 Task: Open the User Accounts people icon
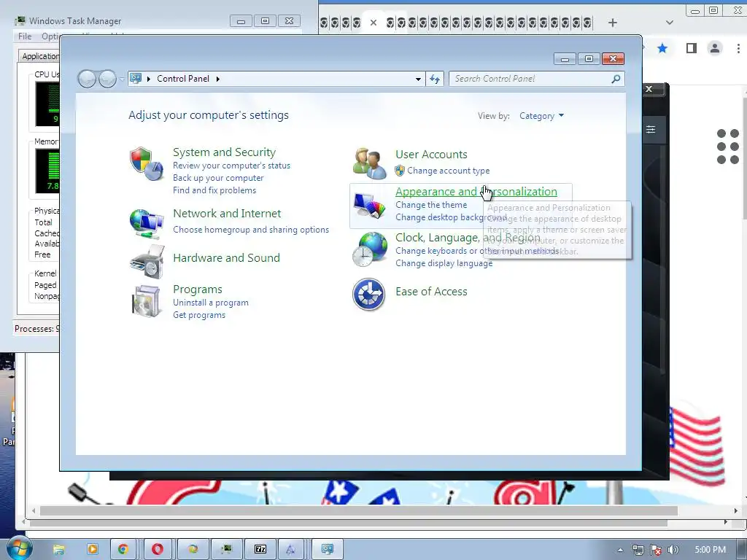pos(370,163)
